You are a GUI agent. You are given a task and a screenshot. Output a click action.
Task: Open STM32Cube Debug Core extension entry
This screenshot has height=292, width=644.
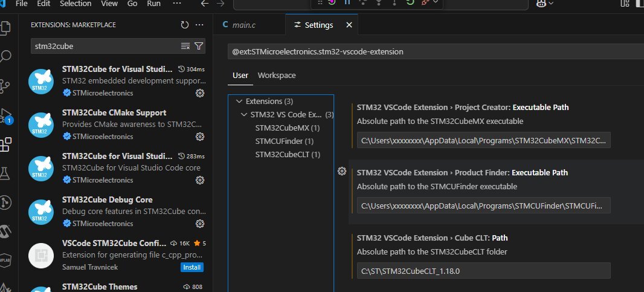[x=117, y=212]
